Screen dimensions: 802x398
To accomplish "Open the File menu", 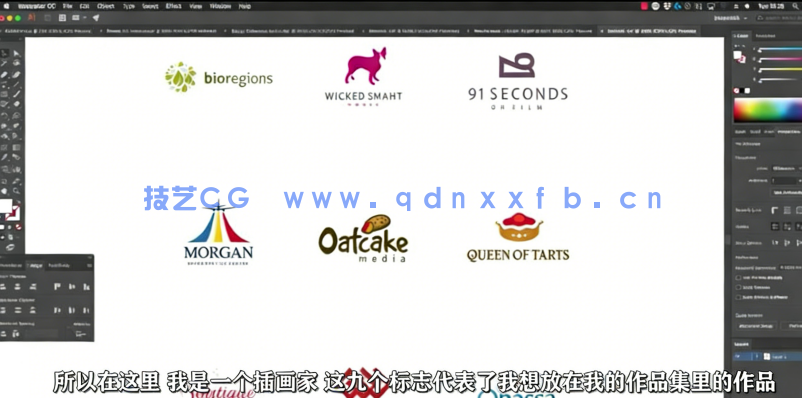I will coord(68,6).
